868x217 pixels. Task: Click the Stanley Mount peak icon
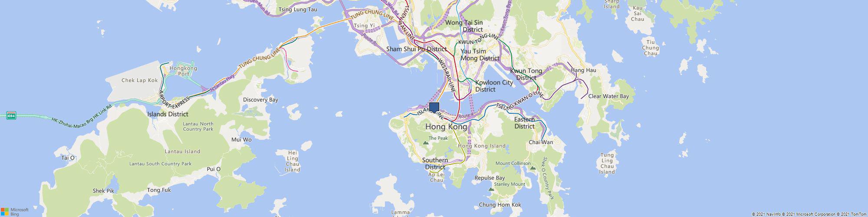(x=491, y=189)
